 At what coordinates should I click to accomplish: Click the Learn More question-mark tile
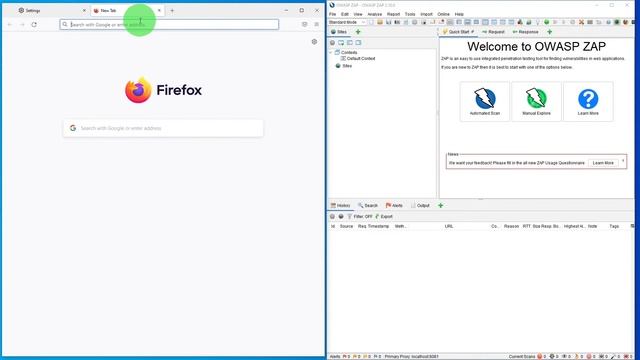point(588,101)
